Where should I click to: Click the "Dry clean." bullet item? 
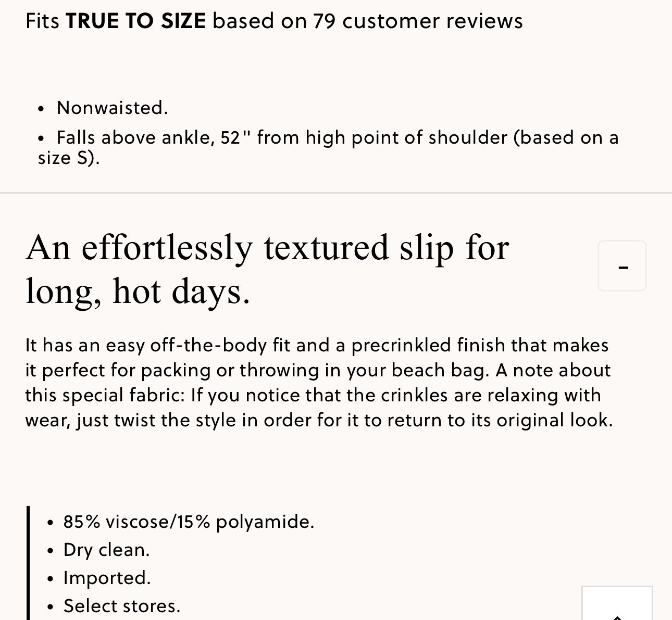(106, 550)
